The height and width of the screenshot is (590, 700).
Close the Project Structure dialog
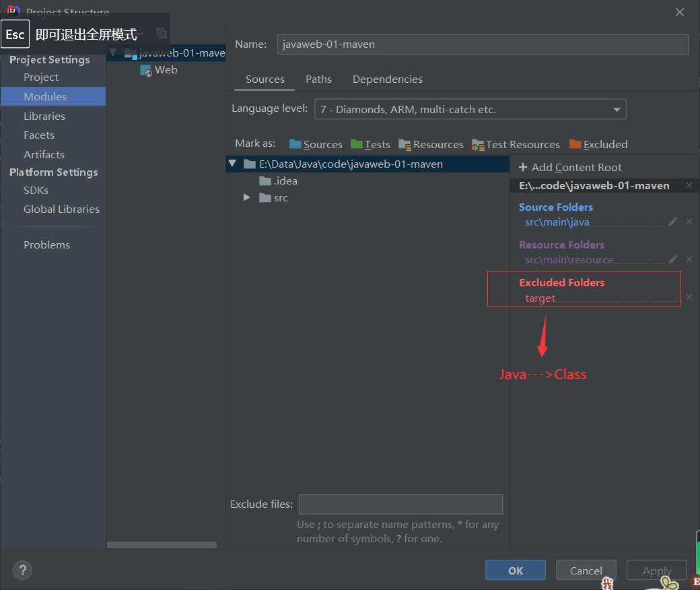(x=679, y=12)
